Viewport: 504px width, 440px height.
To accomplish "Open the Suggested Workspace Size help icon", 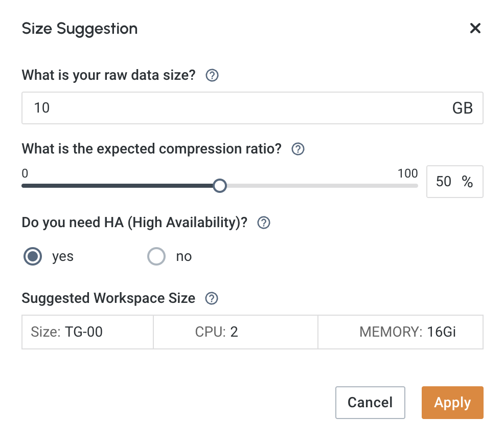I will [211, 298].
